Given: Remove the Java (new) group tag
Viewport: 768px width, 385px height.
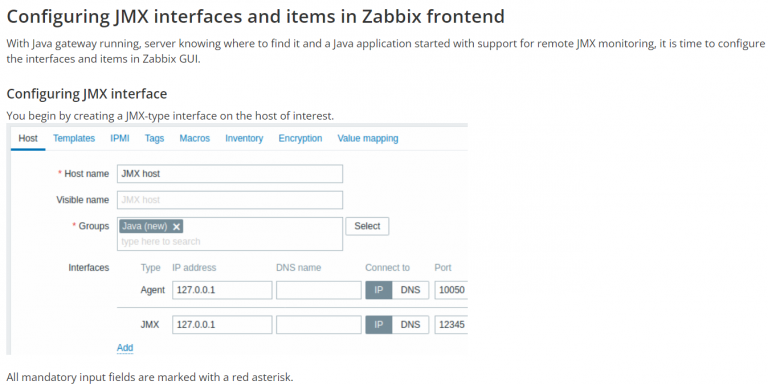Looking at the screenshot, I should pyautogui.click(x=176, y=226).
